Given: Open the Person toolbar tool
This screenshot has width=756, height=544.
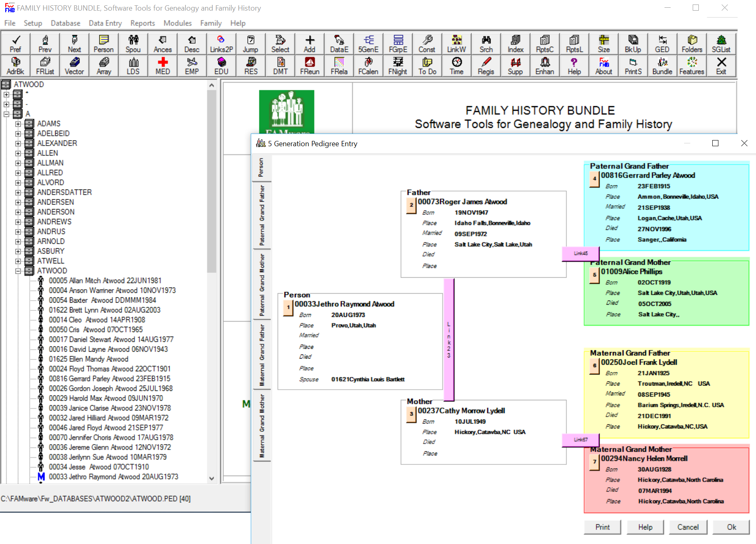Looking at the screenshot, I should 104,44.
